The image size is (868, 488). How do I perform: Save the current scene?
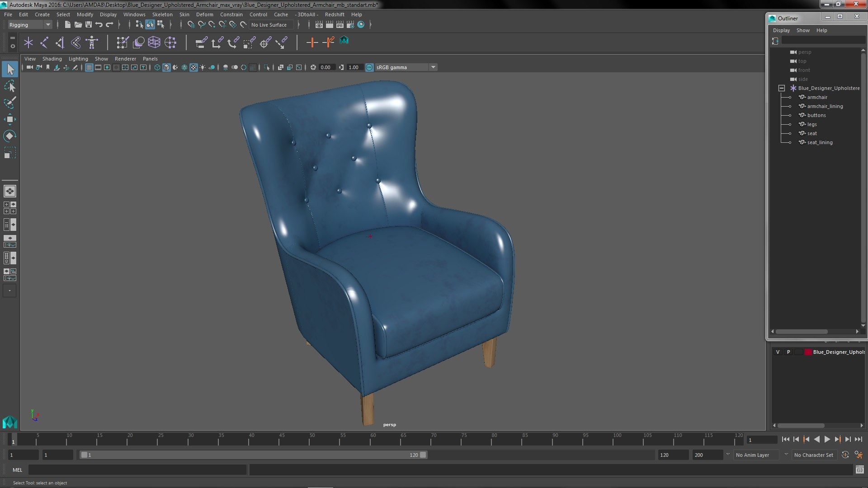pyautogui.click(x=89, y=25)
